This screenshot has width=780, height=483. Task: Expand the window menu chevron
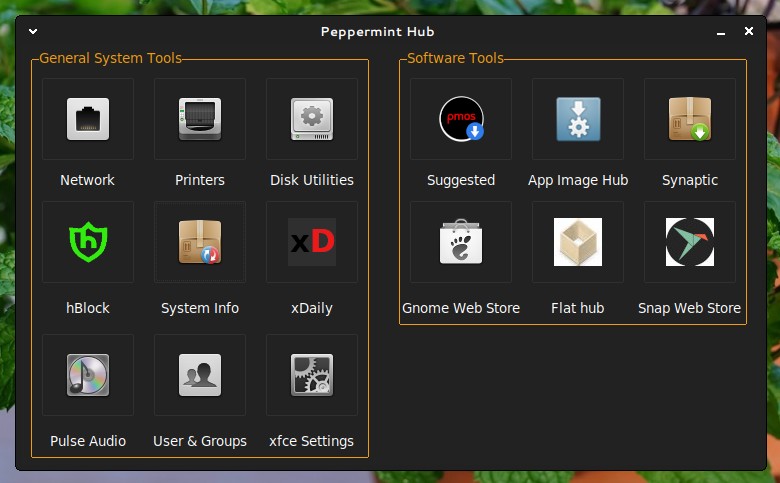(x=33, y=31)
